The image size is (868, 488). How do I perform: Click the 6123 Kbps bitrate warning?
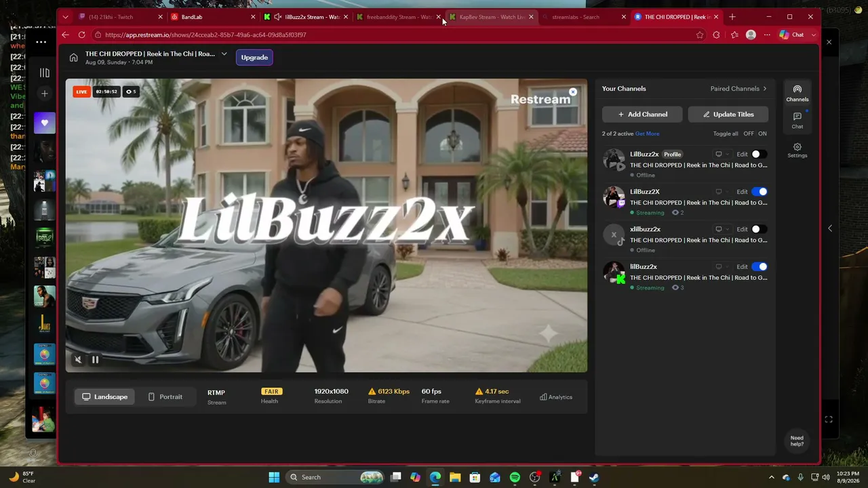pos(389,392)
